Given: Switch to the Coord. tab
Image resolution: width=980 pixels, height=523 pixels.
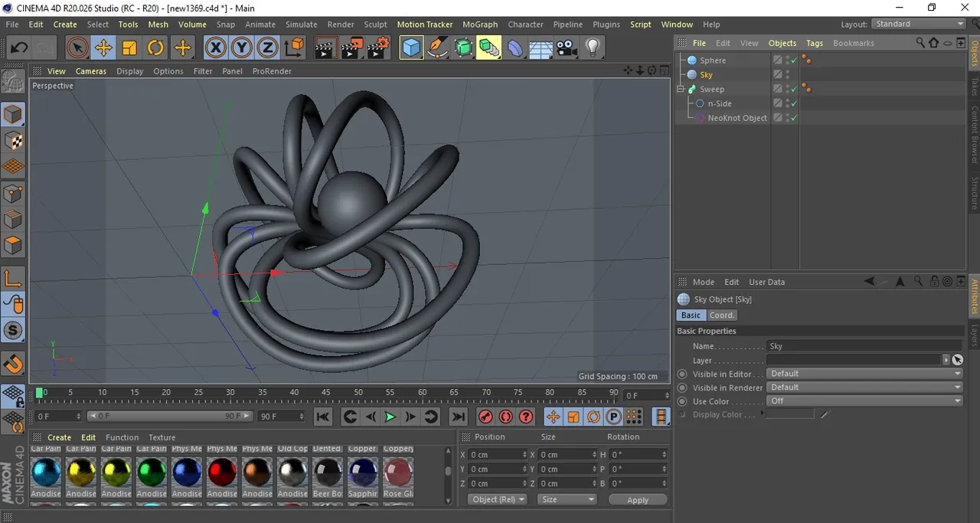Looking at the screenshot, I should click(x=721, y=315).
